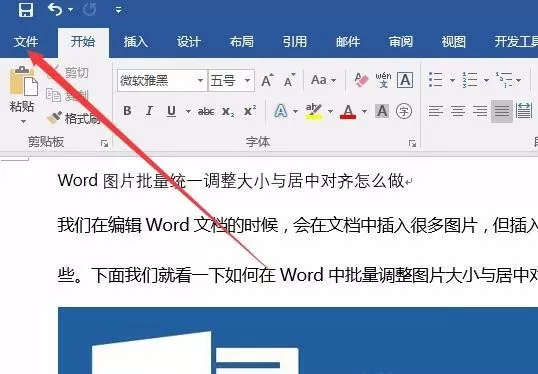Go to the 审阅 tab

[401, 42]
